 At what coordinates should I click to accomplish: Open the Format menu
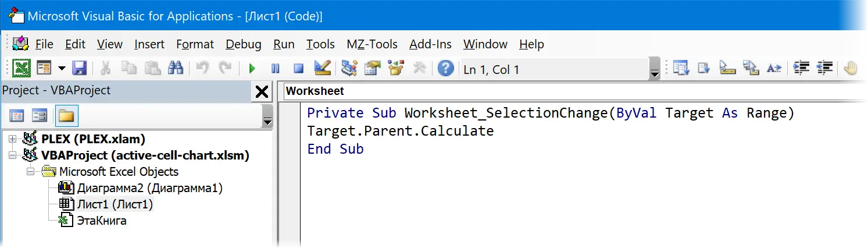pyautogui.click(x=195, y=44)
